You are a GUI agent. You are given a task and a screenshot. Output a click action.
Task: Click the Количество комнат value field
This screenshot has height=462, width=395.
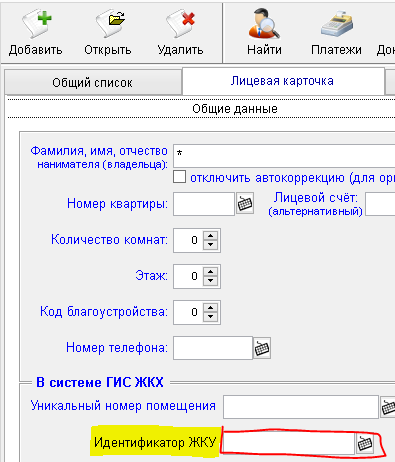[x=188, y=240]
